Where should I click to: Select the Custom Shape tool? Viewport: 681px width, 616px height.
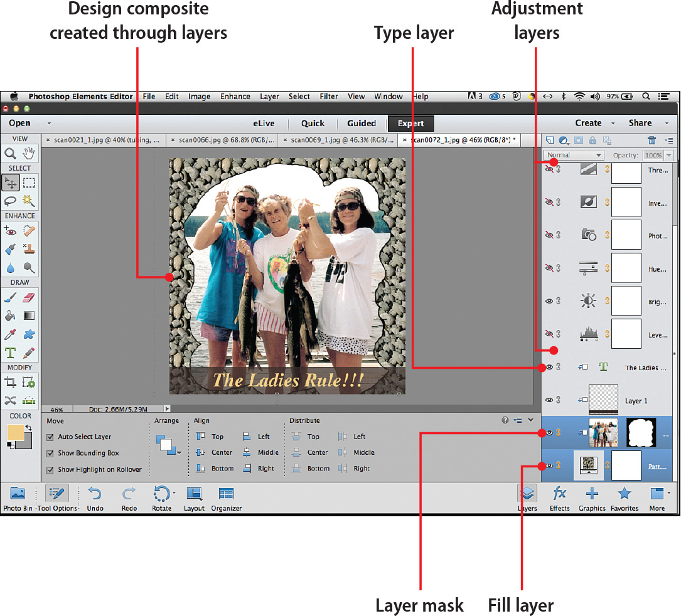(x=29, y=334)
